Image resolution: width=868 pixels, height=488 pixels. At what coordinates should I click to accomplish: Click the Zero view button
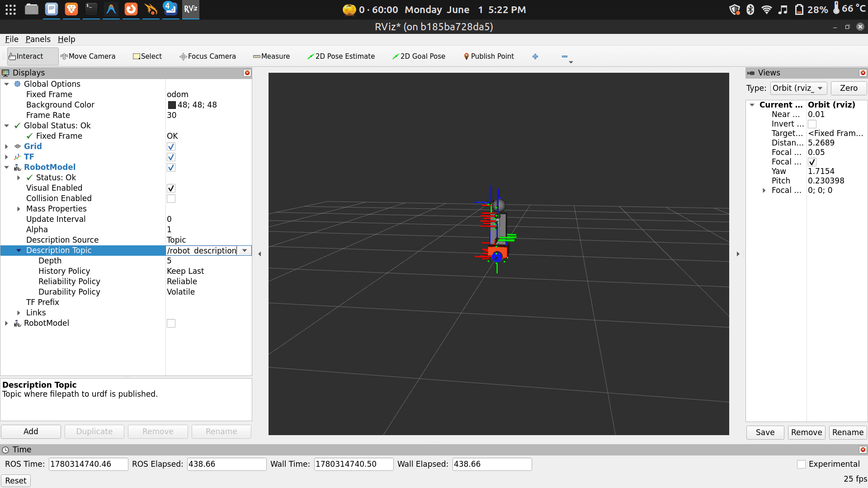click(x=849, y=88)
